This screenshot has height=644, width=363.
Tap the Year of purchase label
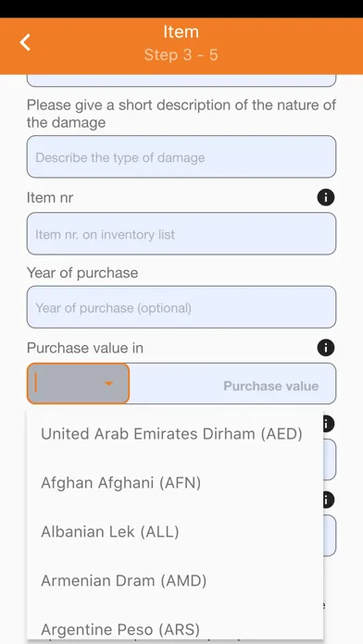click(x=82, y=273)
